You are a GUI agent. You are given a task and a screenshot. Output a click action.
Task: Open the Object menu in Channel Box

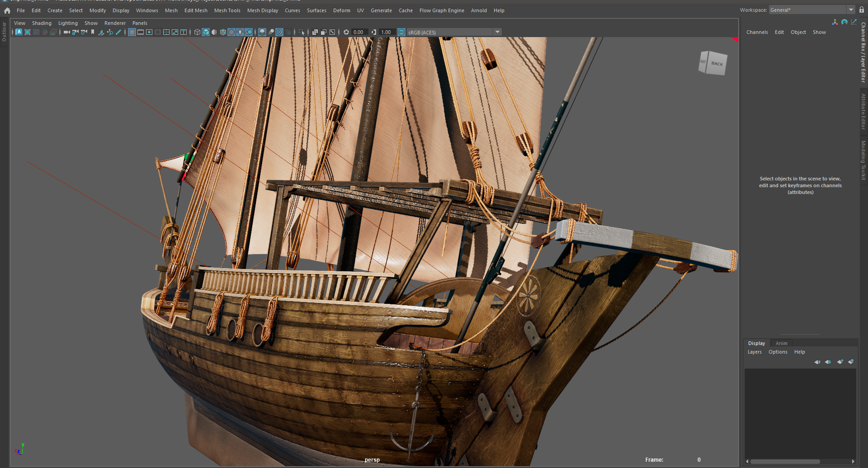coord(798,32)
